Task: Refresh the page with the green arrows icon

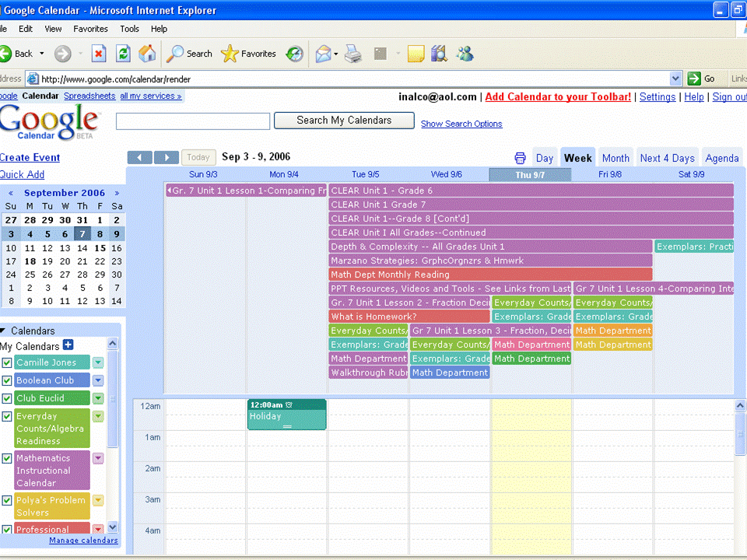Action: pos(123,54)
